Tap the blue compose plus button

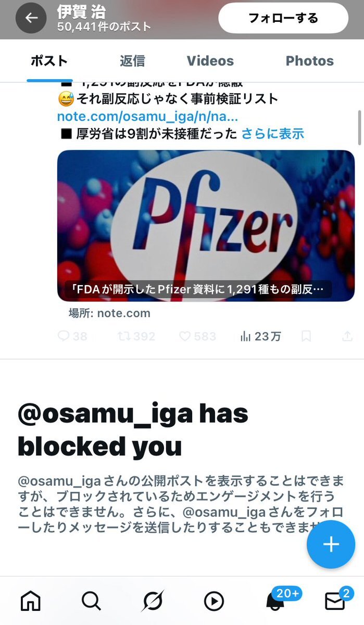pos(331,544)
